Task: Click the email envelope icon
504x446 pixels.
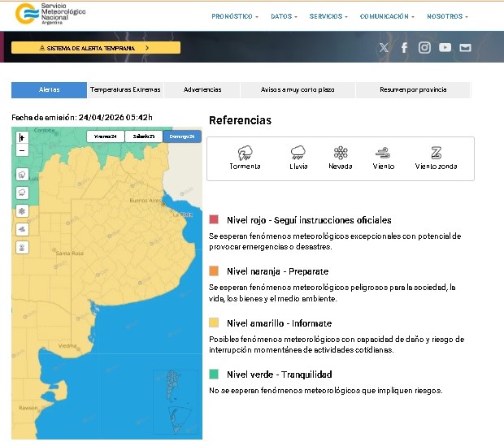Action: (465, 48)
